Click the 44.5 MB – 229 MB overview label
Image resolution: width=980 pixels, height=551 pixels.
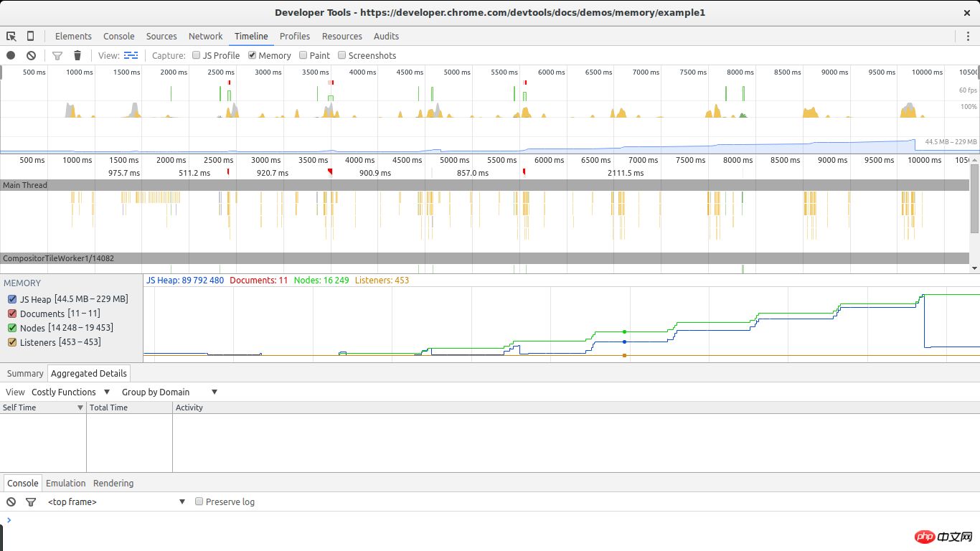click(x=951, y=142)
